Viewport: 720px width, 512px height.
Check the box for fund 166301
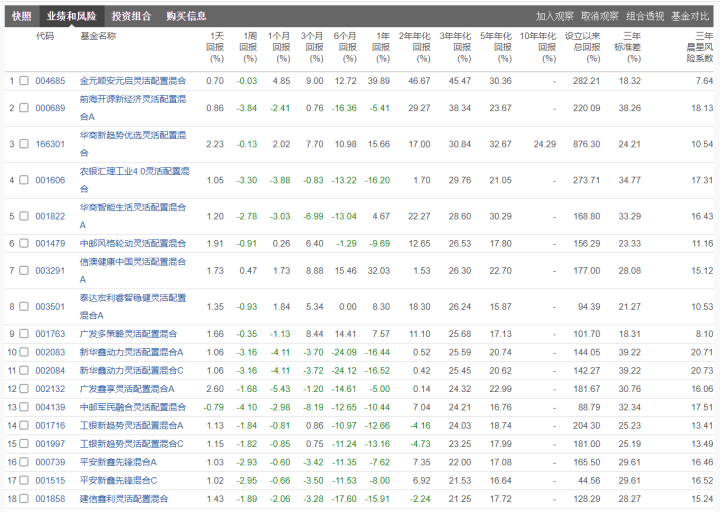24,144
